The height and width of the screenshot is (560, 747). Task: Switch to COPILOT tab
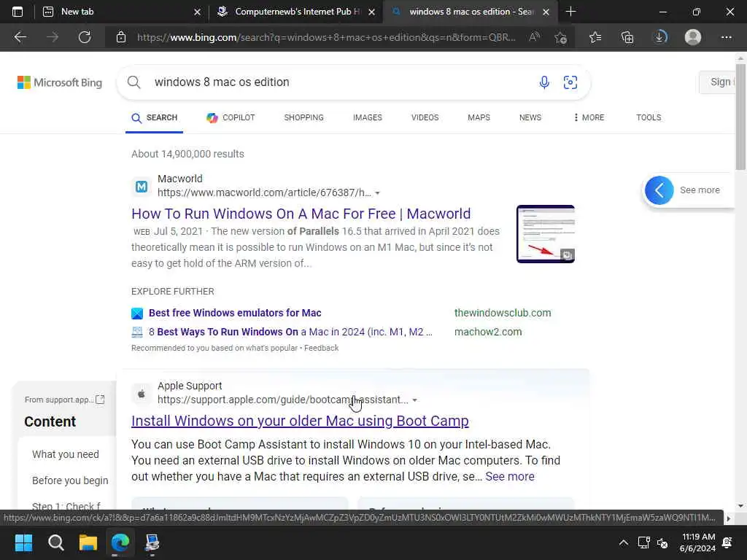pos(231,117)
